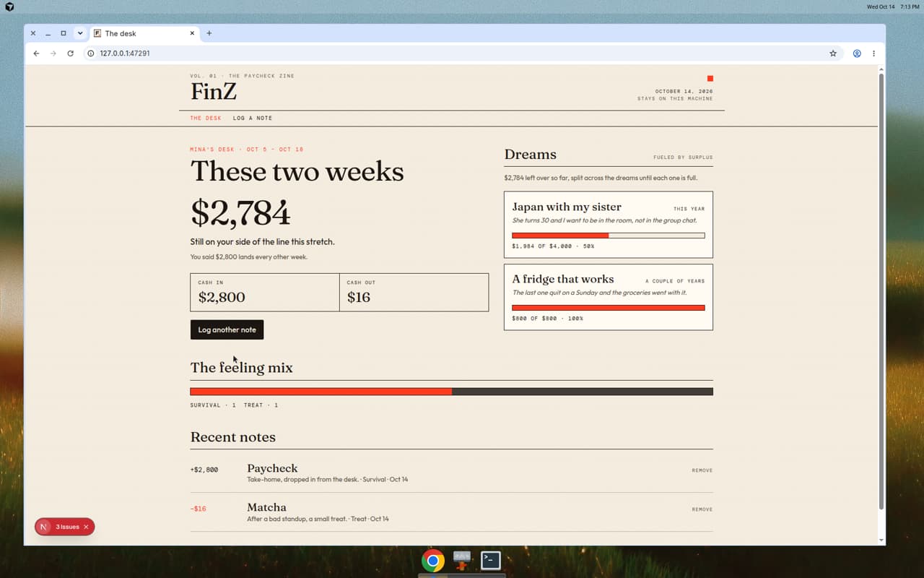The height and width of the screenshot is (578, 924).
Task: Switch to The Desk nav item
Action: (206, 118)
